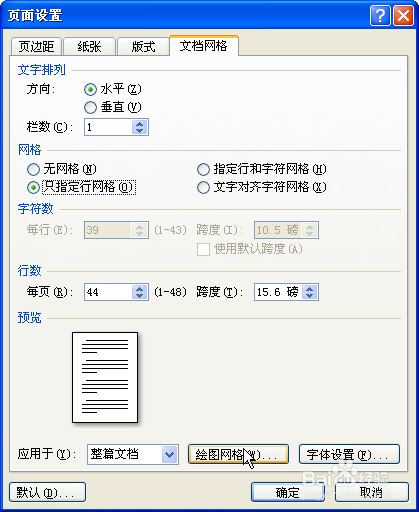This screenshot has height=512, width=419.
Task: Open the 绘图网格 drawing grid dialog
Action: (x=238, y=454)
